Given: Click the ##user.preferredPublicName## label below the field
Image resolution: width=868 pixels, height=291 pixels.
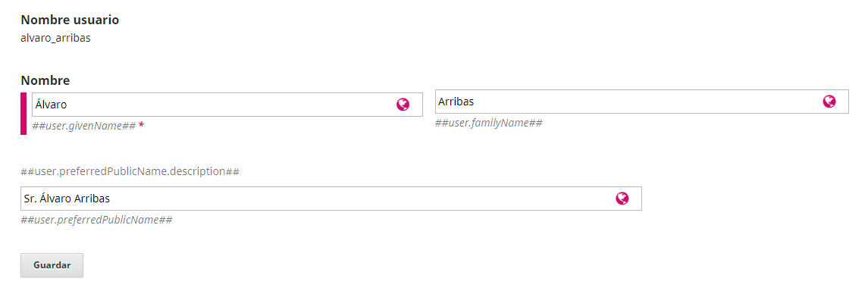Looking at the screenshot, I should click(x=96, y=220).
